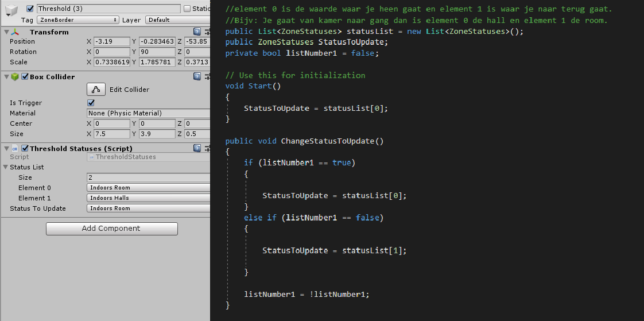Click 'void Start()' in the code
Screen dimensions: 644x321
[x=253, y=86]
